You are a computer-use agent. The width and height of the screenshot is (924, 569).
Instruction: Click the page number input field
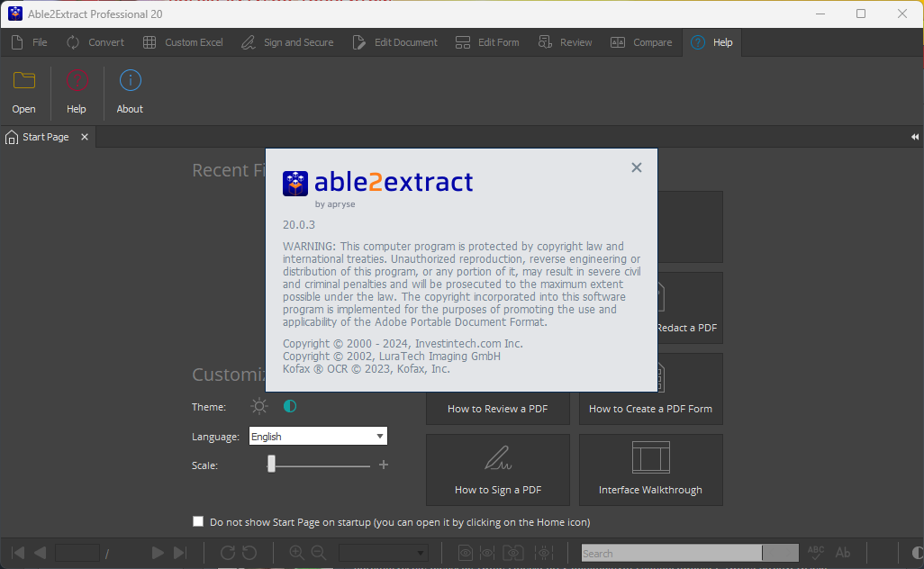(77, 553)
